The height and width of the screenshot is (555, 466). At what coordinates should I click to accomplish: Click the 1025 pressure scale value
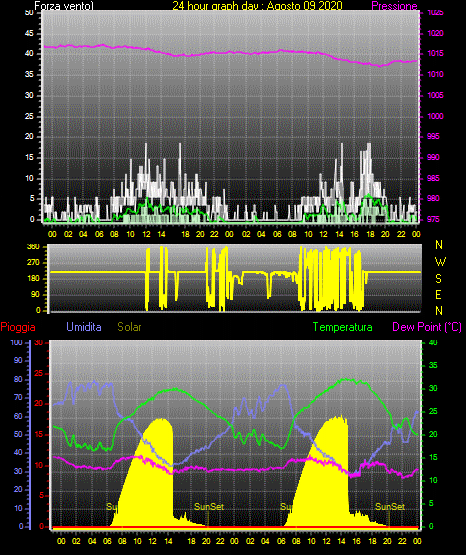point(435,13)
